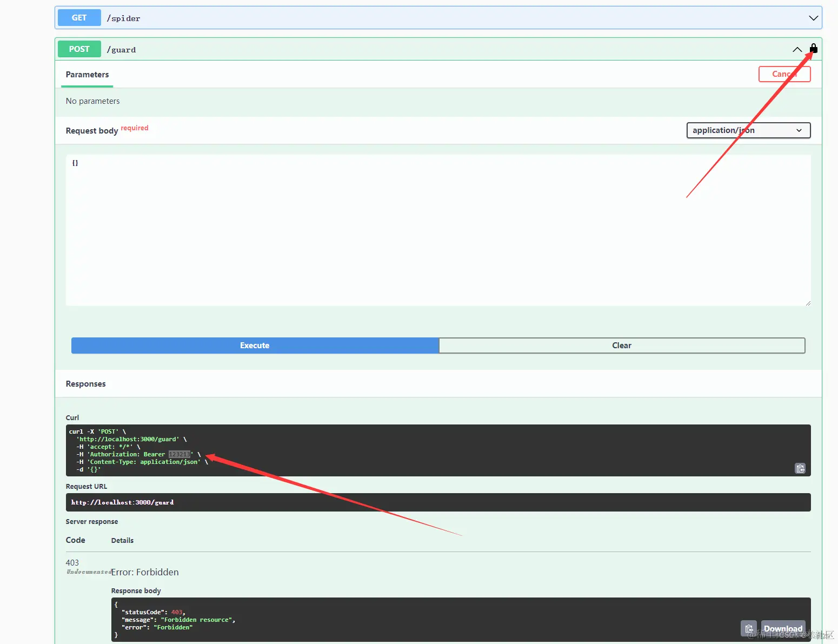Click the GET method badge for /spider
This screenshot has height=644, width=838.
tap(79, 18)
